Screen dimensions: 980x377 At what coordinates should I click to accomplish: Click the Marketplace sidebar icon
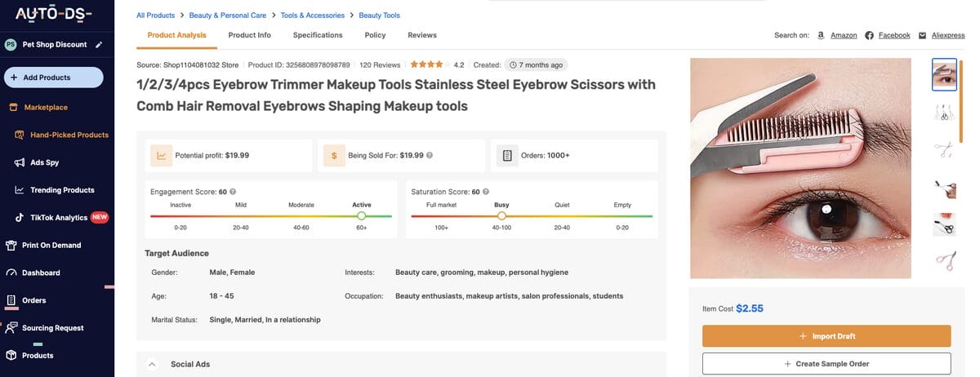(13, 108)
